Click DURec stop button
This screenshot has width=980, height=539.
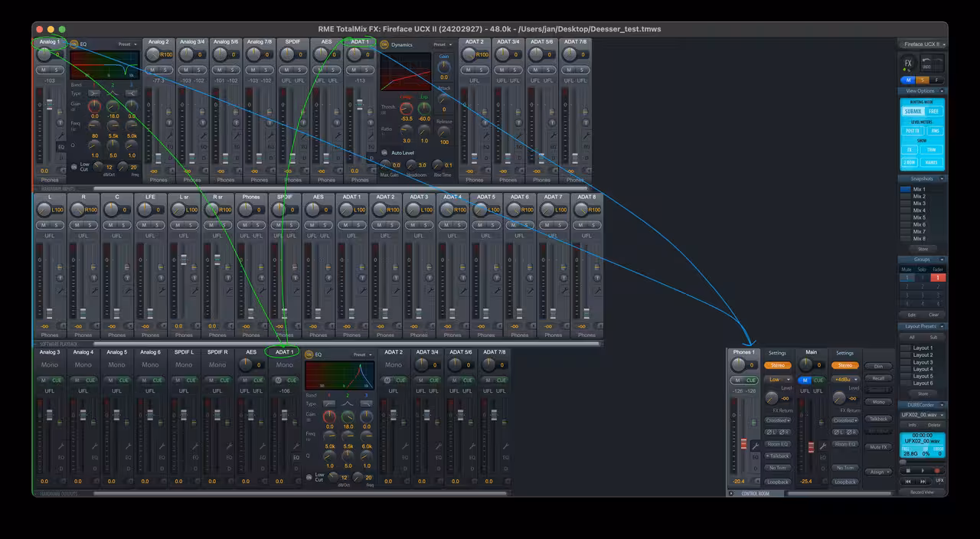[908, 471]
